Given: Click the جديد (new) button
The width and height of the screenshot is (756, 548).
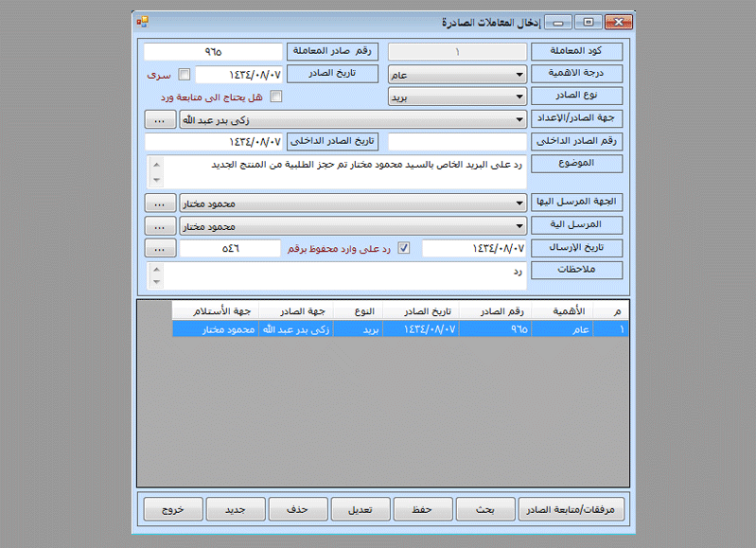Looking at the screenshot, I should tap(236, 509).
